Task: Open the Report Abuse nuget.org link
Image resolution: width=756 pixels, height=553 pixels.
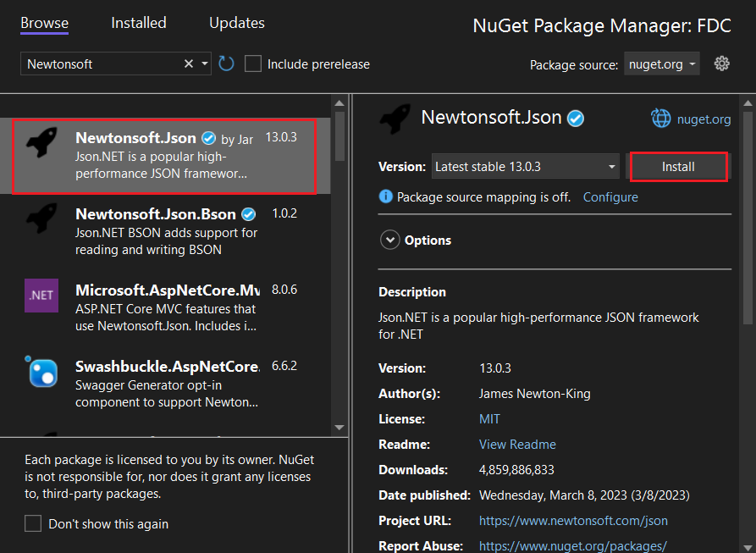Action: (573, 545)
